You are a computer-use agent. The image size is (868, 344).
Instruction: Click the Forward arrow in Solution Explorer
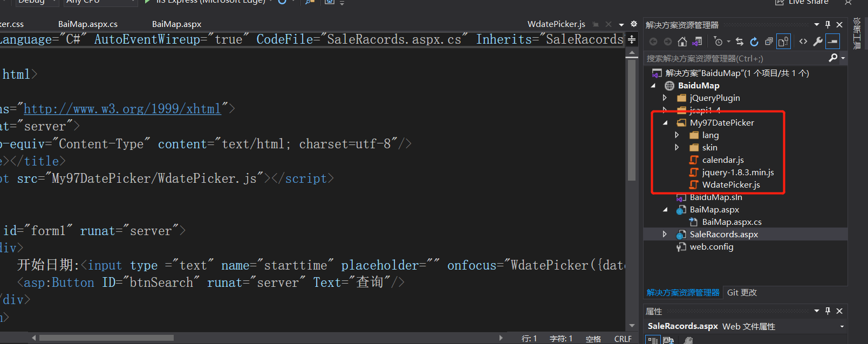tap(668, 42)
